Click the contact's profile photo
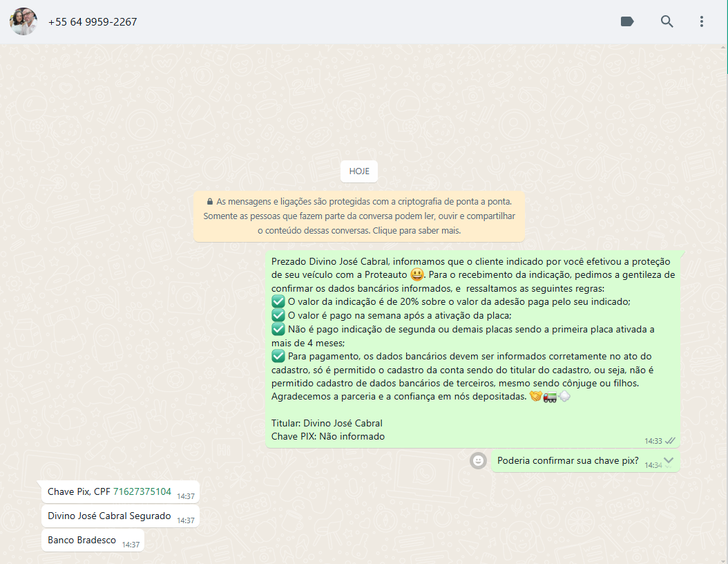Screen dimensions: 728x564 [x=23, y=21]
